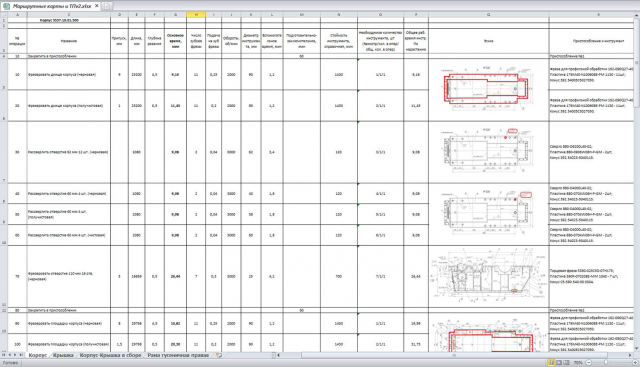Select column A header
640x367 pixels.
click(18, 15)
